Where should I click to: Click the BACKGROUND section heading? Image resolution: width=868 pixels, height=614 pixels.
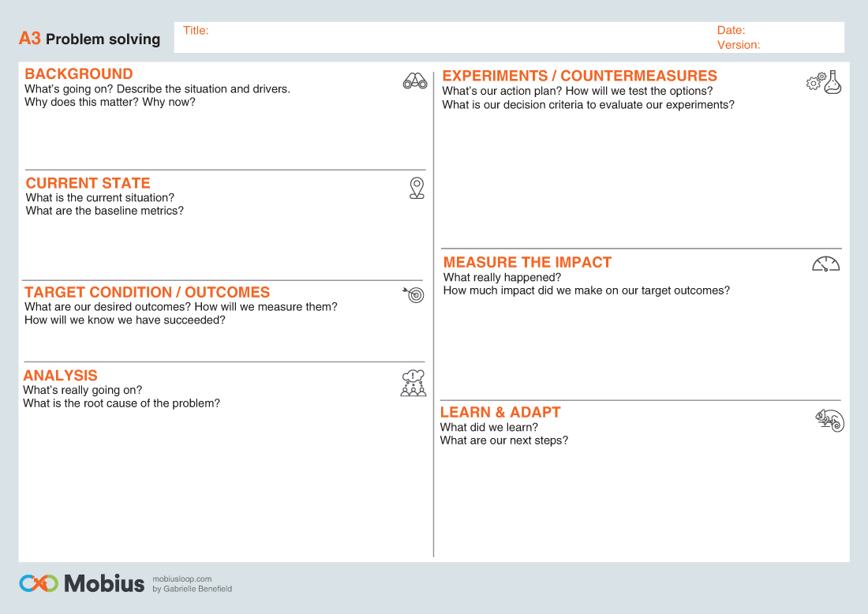79,73
